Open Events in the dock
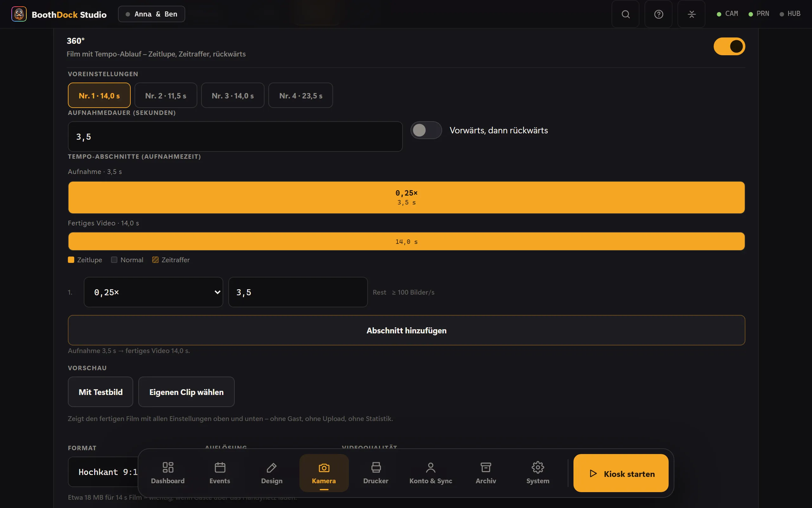Screen dimensions: 812x508 220,473
